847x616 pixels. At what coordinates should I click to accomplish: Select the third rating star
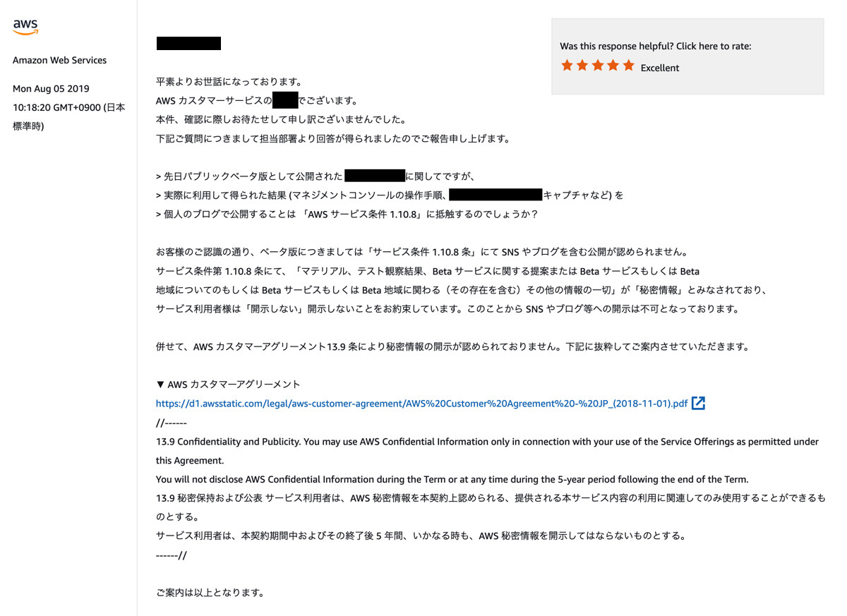(598, 65)
